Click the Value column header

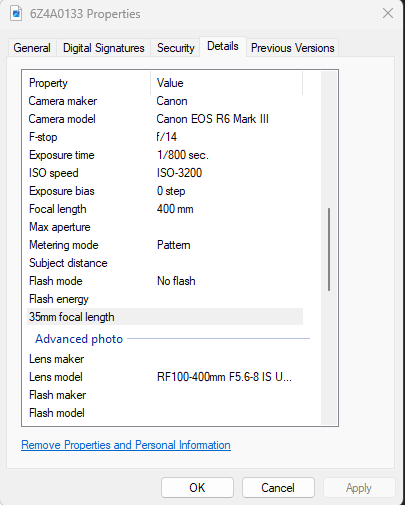[227, 83]
